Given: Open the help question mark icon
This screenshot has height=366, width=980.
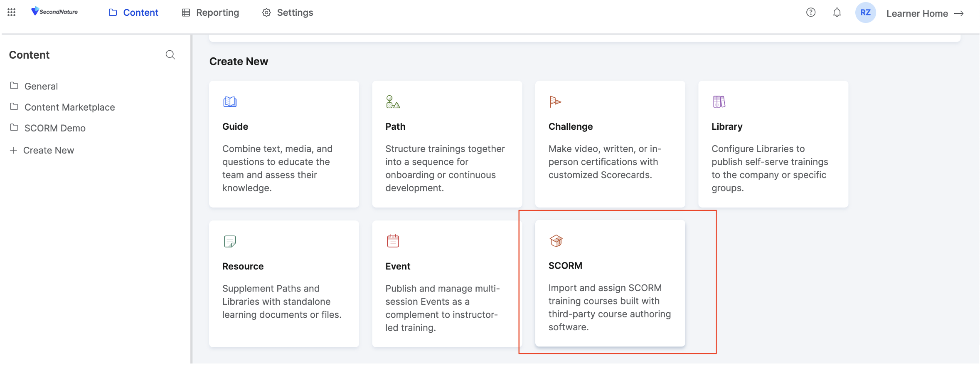Looking at the screenshot, I should [x=810, y=12].
